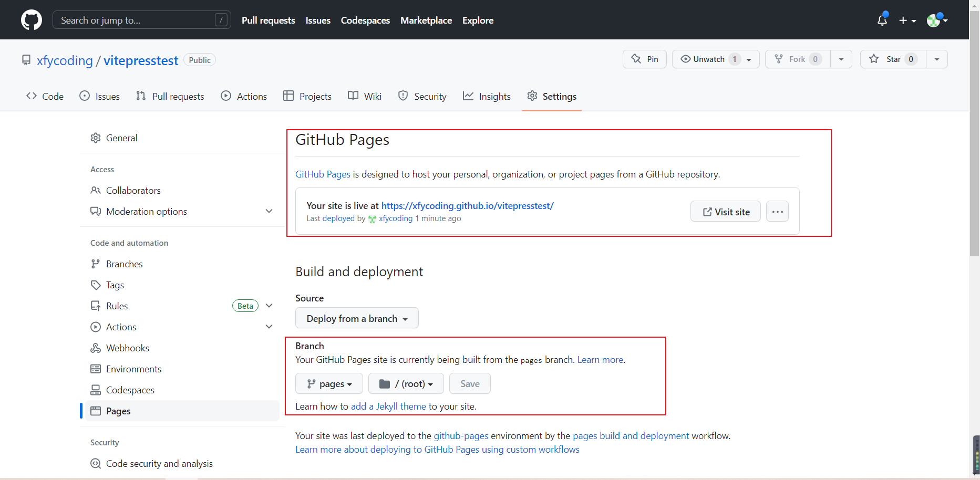Image resolution: width=980 pixels, height=480 pixels.
Task: Switch to the repository Pull requests tab
Action: pyautogui.click(x=170, y=96)
